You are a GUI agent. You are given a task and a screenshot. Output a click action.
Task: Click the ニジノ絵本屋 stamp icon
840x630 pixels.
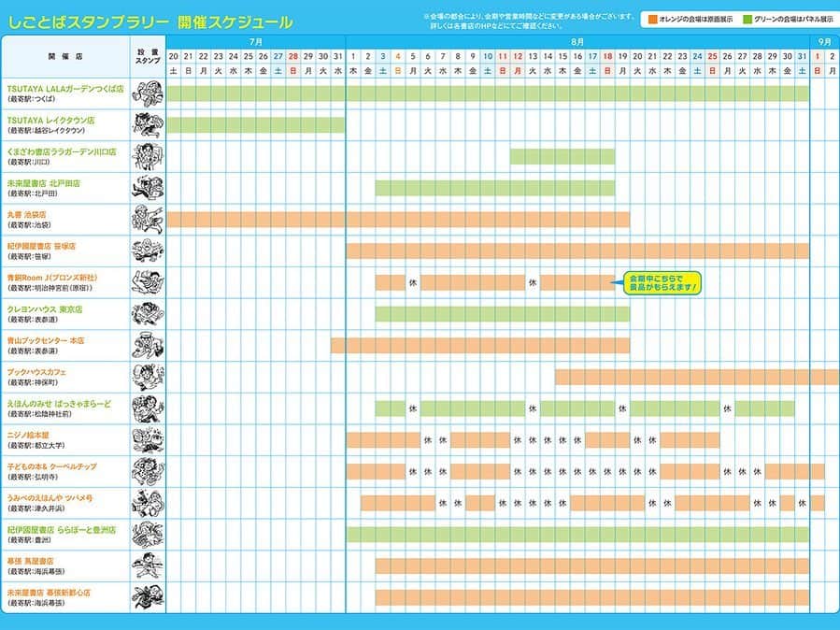point(148,440)
